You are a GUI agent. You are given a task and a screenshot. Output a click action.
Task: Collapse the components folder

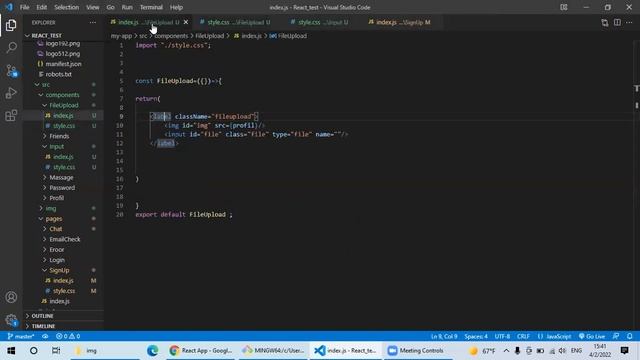click(x=62, y=95)
